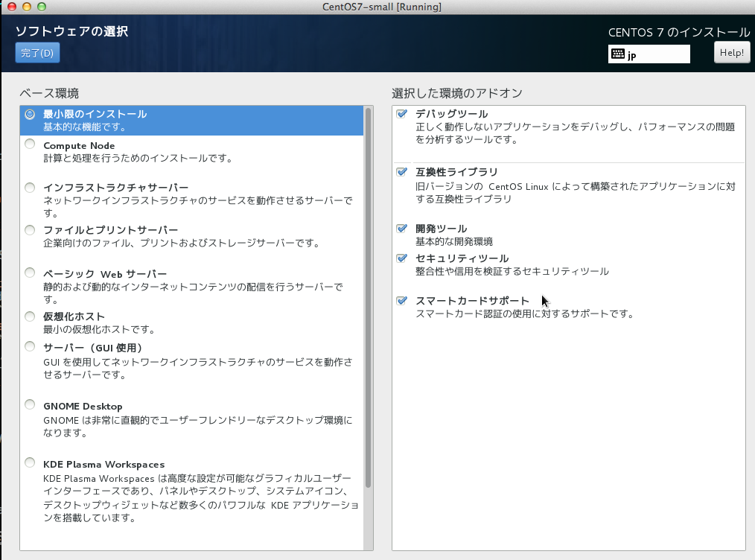Uncheck セキュリティツール checkbox
Screen dimensions: 755x560
coord(402,258)
